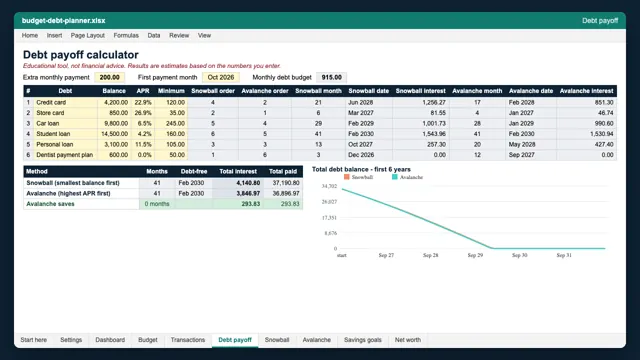Click the Total debt balance chart title

click(361, 169)
